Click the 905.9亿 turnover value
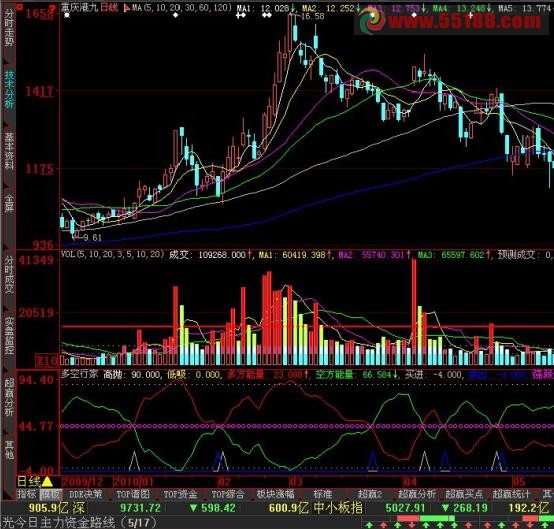 tap(48, 508)
